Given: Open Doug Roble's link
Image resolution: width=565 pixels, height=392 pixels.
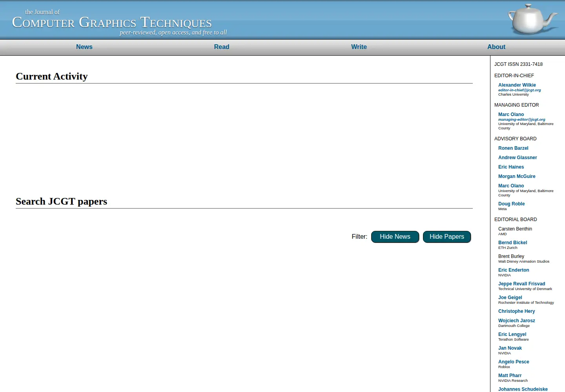Looking at the screenshot, I should 511,204.
